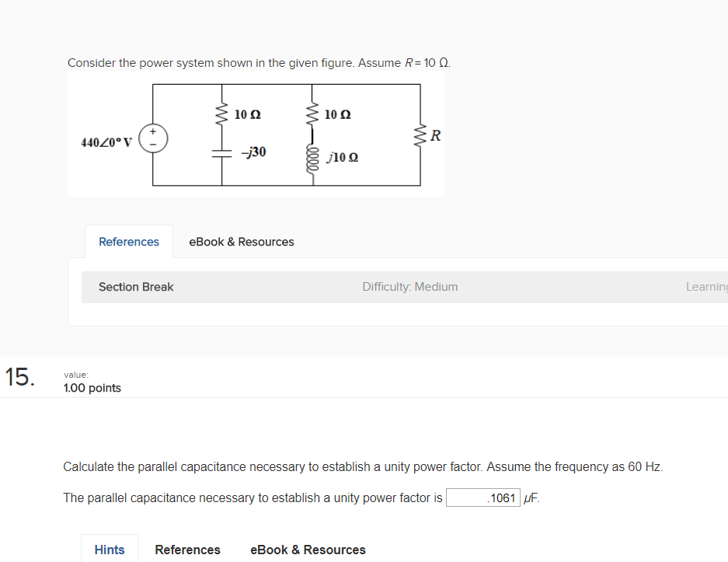Screen dimensions: 728x562
Task: Select the Section Break label
Action: tap(136, 287)
